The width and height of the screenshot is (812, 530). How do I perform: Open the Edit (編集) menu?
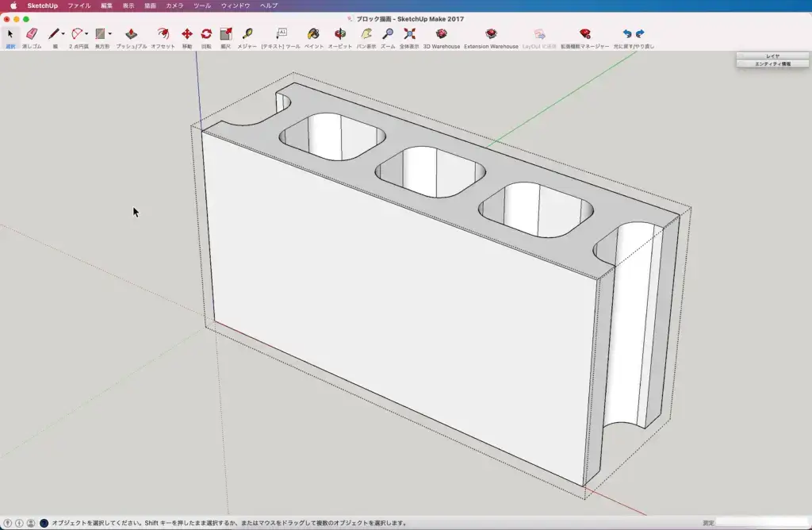(107, 6)
